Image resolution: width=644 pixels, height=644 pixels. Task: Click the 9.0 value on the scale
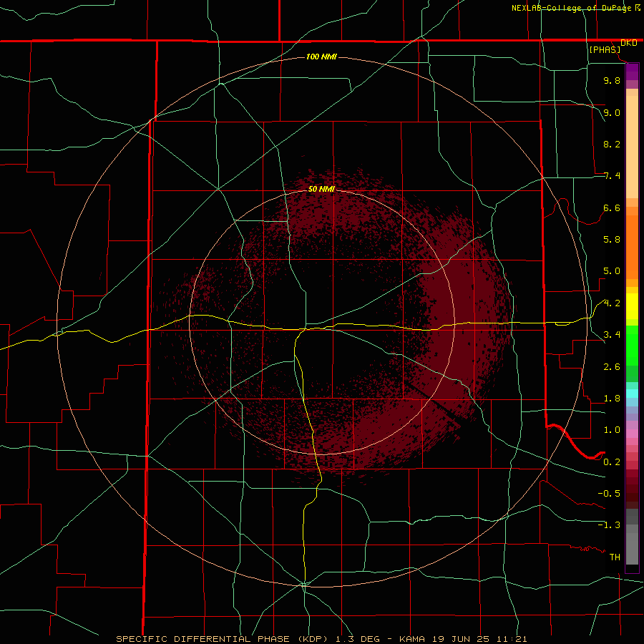point(612,112)
